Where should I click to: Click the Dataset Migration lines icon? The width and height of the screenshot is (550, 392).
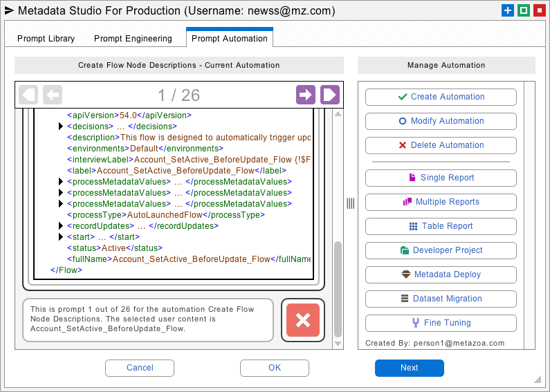405,299
